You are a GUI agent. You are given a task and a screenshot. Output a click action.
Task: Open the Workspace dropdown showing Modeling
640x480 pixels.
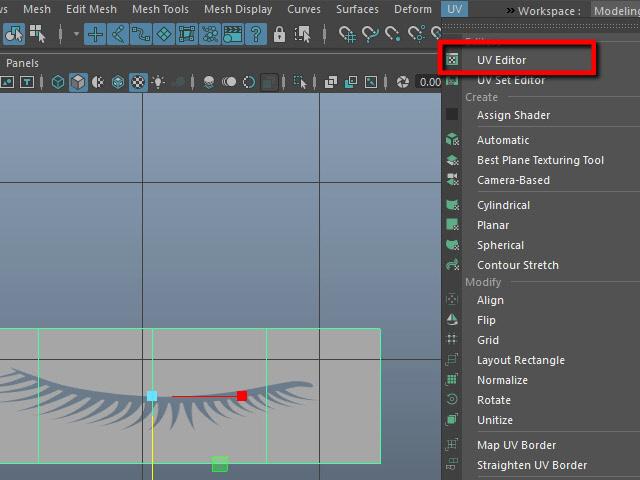pyautogui.click(x=614, y=10)
